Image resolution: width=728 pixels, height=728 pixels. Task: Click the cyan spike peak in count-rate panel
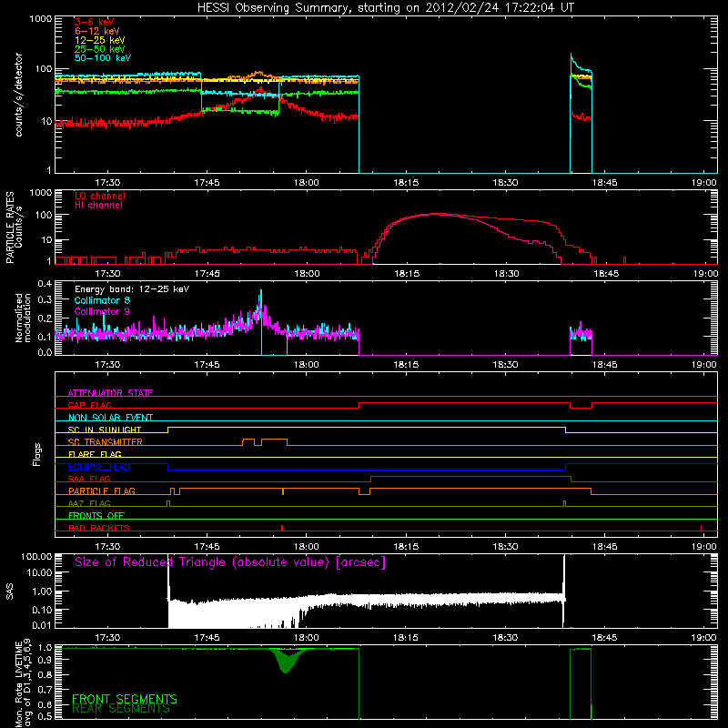coord(571,55)
